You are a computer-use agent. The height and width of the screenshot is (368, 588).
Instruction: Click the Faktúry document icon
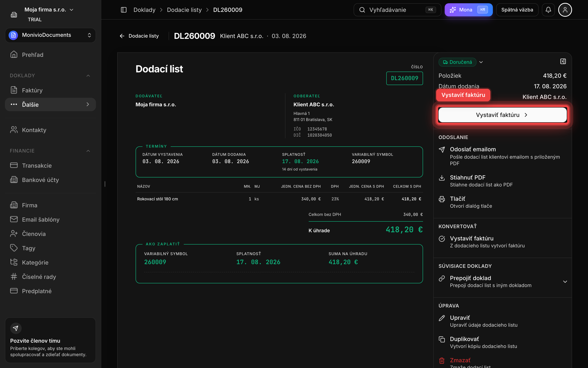[x=14, y=90]
